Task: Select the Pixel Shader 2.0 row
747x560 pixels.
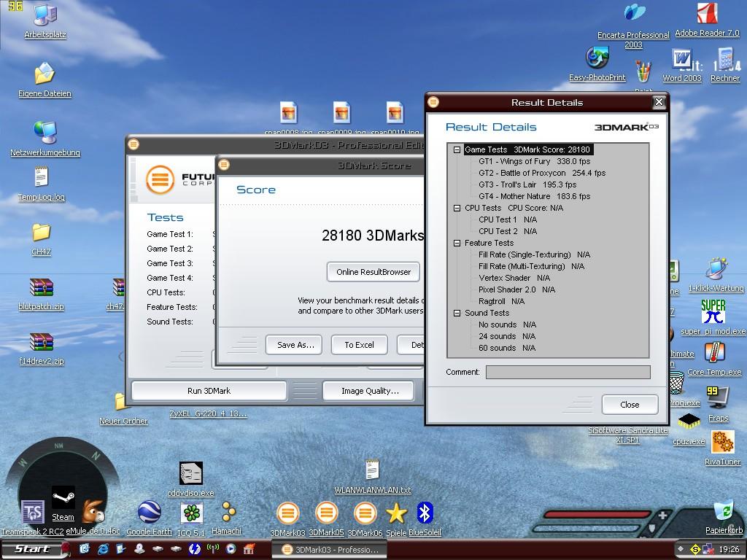Action: (517, 289)
